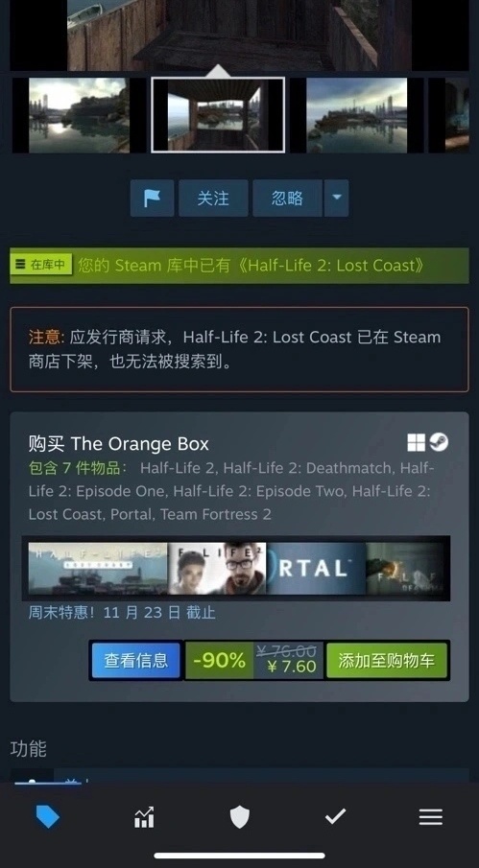Select the third coastline screenshot thumbnail
Image resolution: width=479 pixels, height=868 pixels.
[x=357, y=115]
